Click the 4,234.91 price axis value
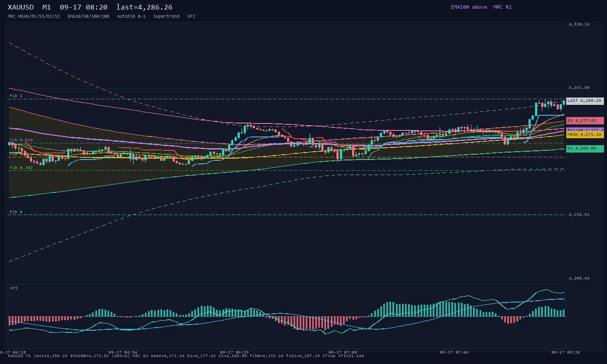This screenshot has width=607, height=364. 579,214
